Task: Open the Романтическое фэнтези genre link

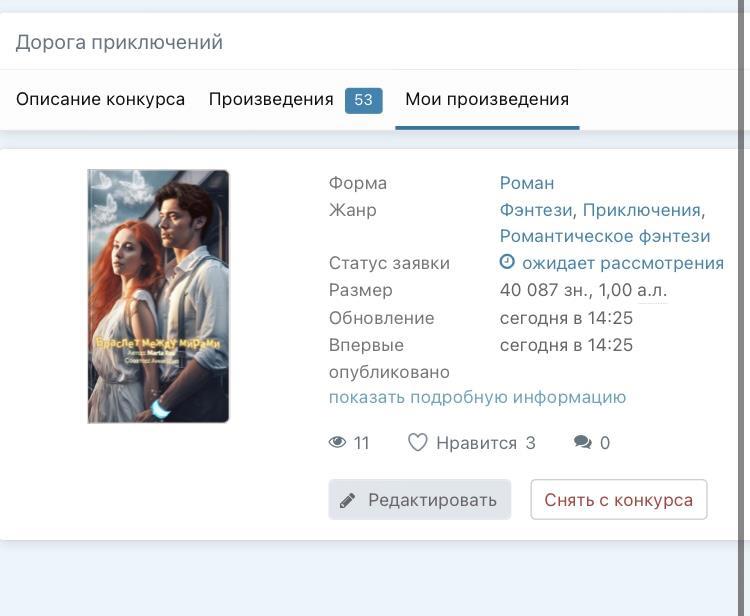Action: [605, 236]
